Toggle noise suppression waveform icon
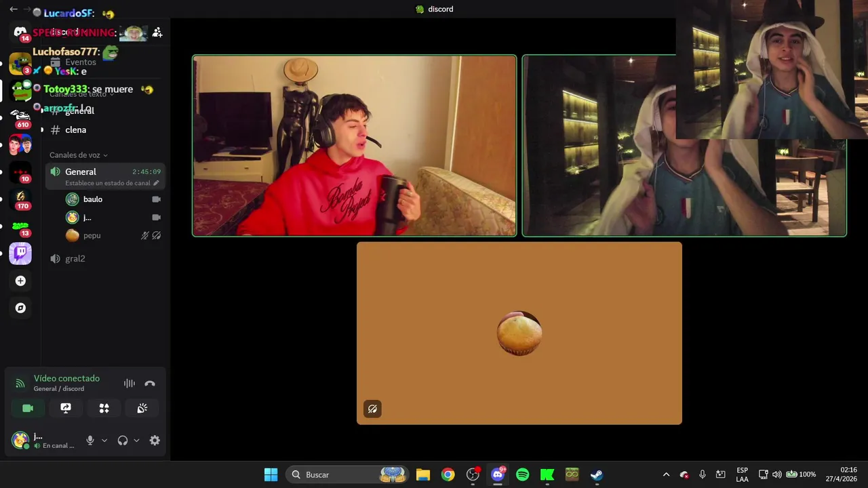Image resolution: width=868 pixels, height=488 pixels. (129, 384)
